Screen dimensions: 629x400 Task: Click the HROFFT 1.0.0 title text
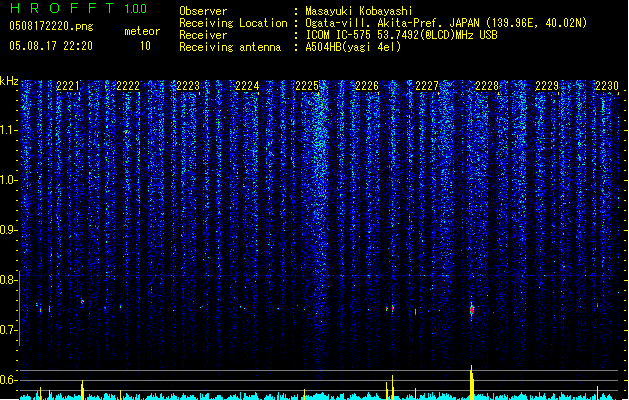click(79, 8)
